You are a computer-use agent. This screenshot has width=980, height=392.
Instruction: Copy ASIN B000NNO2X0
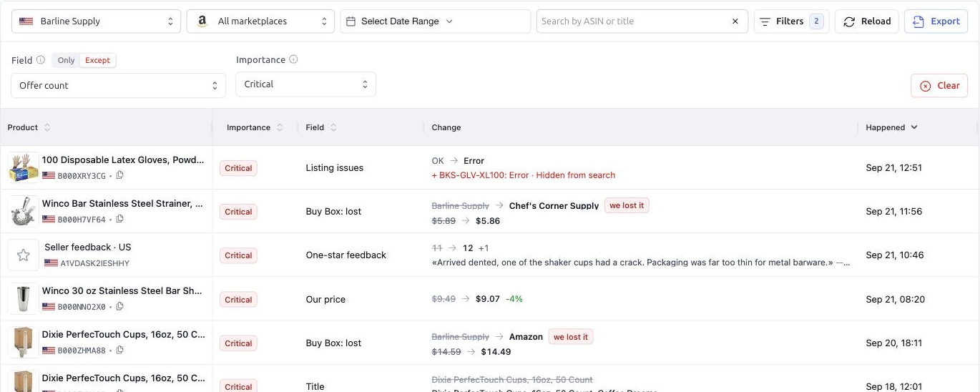click(120, 306)
